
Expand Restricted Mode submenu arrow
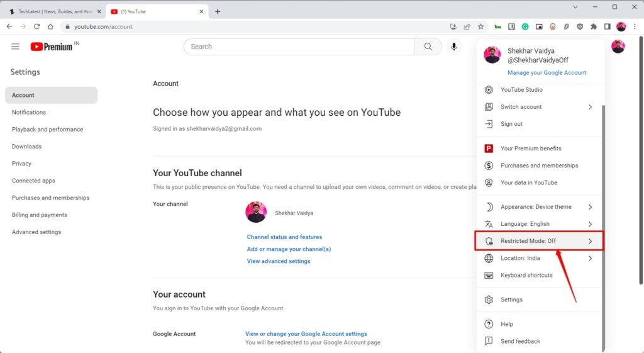click(590, 241)
